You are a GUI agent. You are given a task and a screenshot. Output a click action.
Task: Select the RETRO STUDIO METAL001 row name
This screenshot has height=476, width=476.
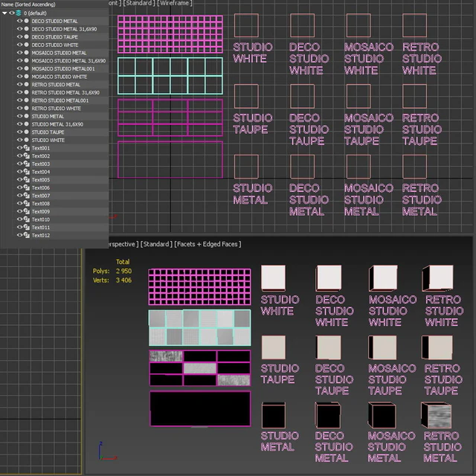pyautogui.click(x=60, y=100)
